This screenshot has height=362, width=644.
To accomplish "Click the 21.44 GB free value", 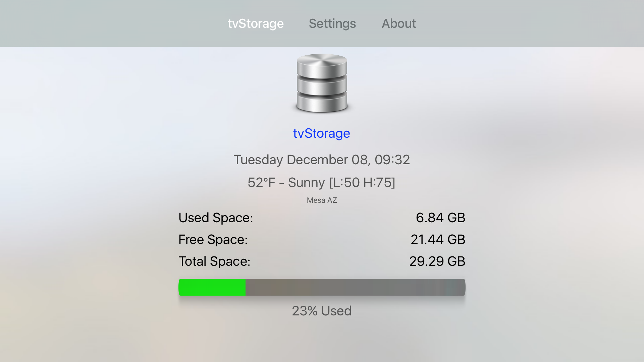I will [438, 240].
